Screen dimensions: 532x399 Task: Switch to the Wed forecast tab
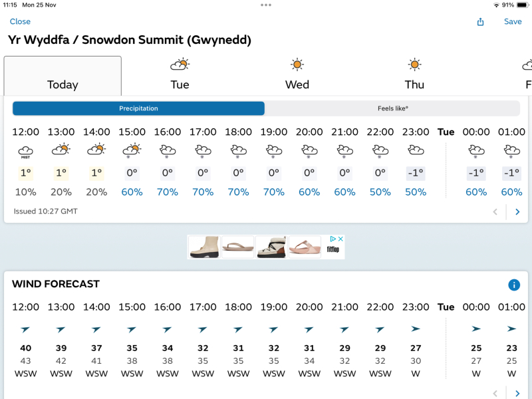tap(297, 84)
